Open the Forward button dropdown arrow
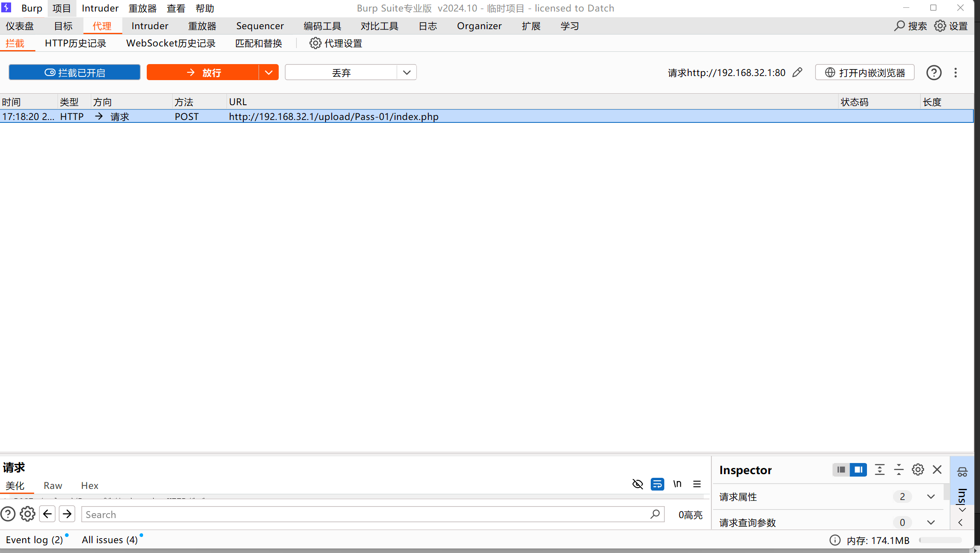 pos(268,72)
